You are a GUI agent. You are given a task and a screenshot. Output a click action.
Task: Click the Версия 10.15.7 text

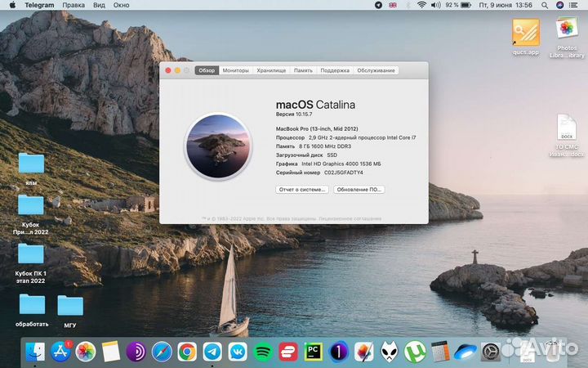294,114
